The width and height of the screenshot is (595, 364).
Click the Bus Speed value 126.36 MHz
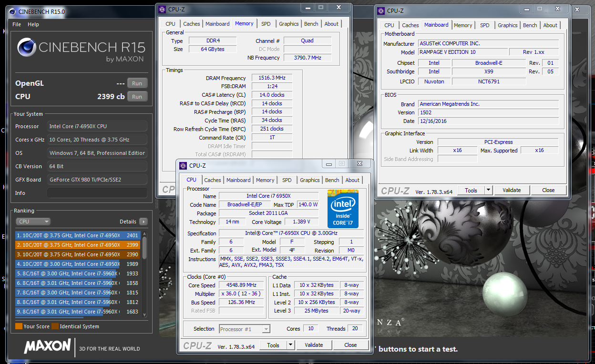(x=241, y=302)
